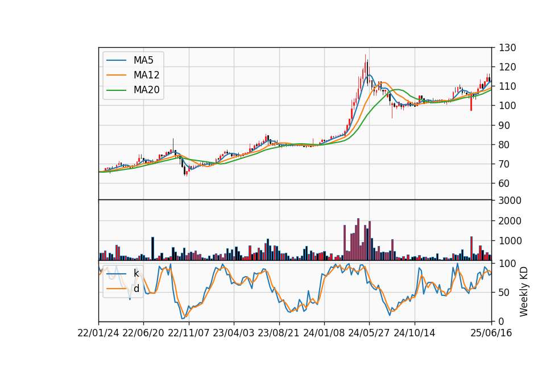The height and width of the screenshot is (392, 546).
Task: Click price axis value 90
Action: pyautogui.click(x=504, y=126)
